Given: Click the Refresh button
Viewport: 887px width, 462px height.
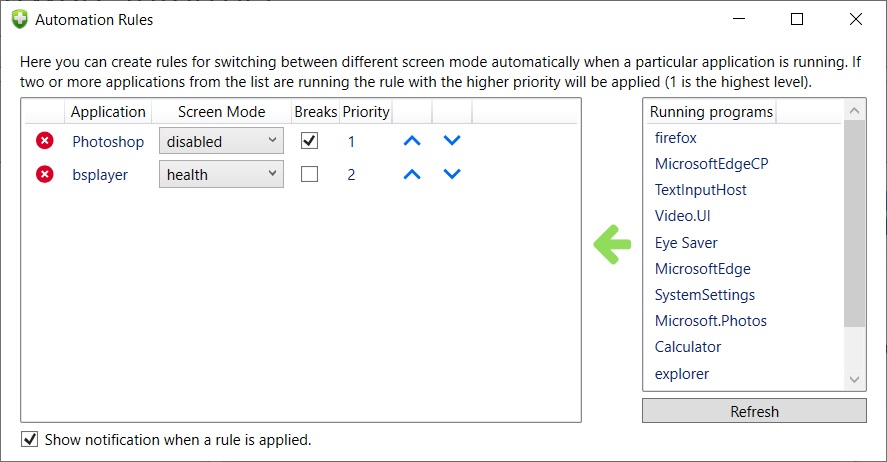Looking at the screenshot, I should click(754, 411).
